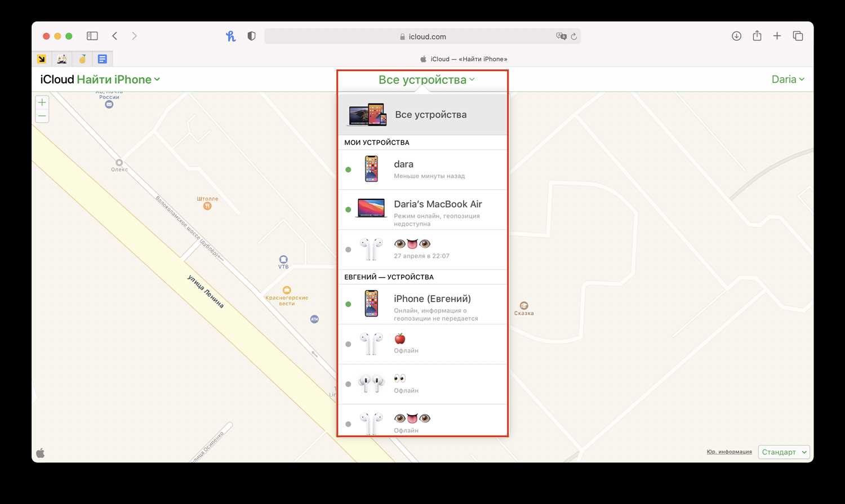Show tab overview icon

point(798,36)
